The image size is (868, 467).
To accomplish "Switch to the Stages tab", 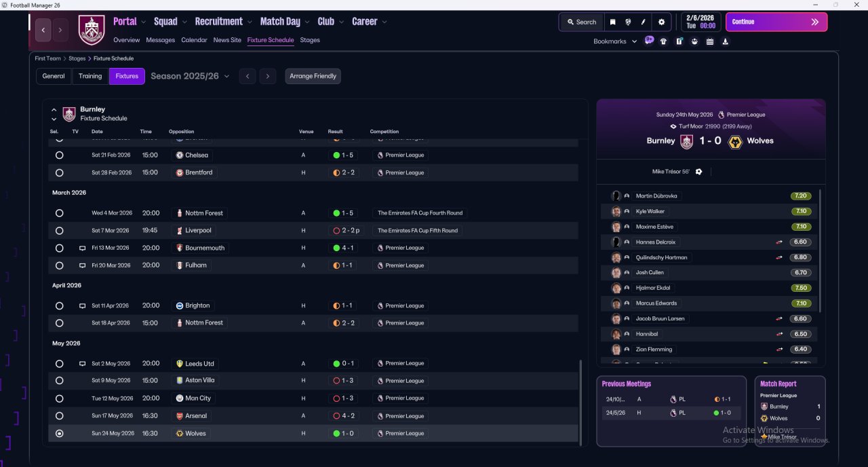I will [310, 40].
